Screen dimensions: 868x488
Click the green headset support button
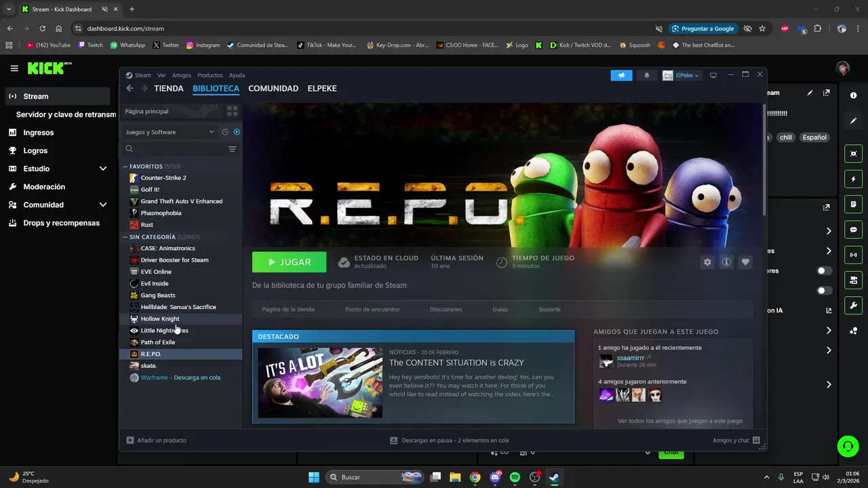pyautogui.click(x=848, y=446)
